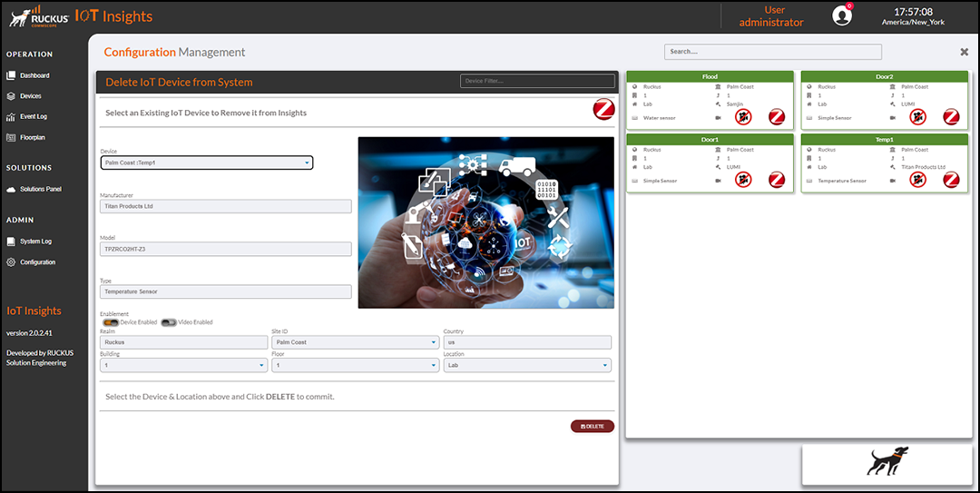Click the home icon beside Lab on the Door2 card
The width and height of the screenshot is (980, 493).
[x=809, y=104]
